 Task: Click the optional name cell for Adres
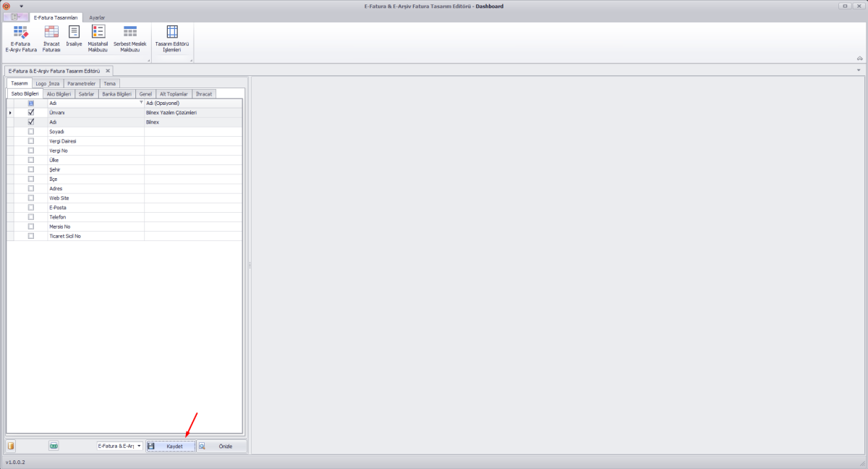click(193, 188)
